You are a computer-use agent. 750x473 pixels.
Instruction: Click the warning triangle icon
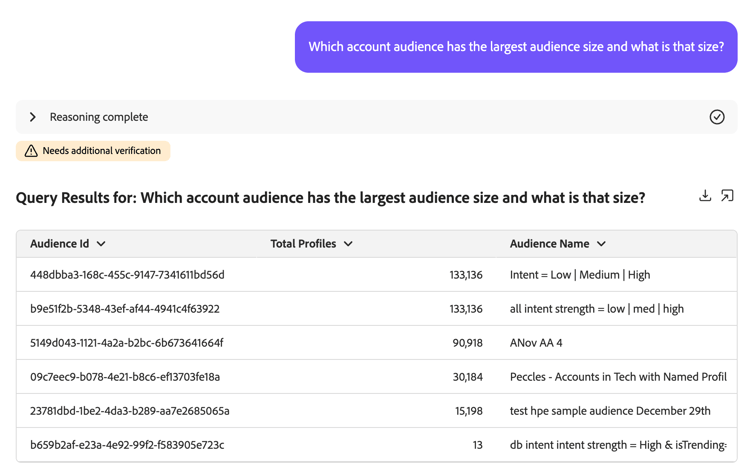[31, 151]
